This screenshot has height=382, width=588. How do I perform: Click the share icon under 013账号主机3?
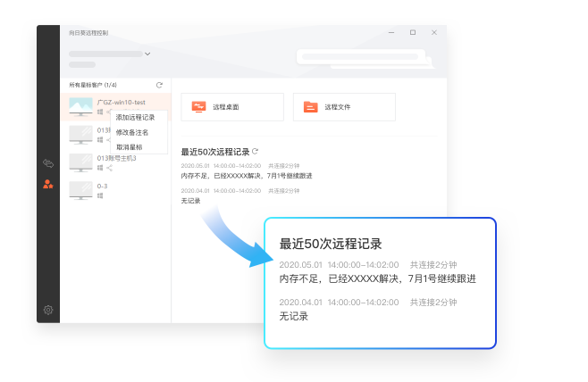click(x=110, y=168)
